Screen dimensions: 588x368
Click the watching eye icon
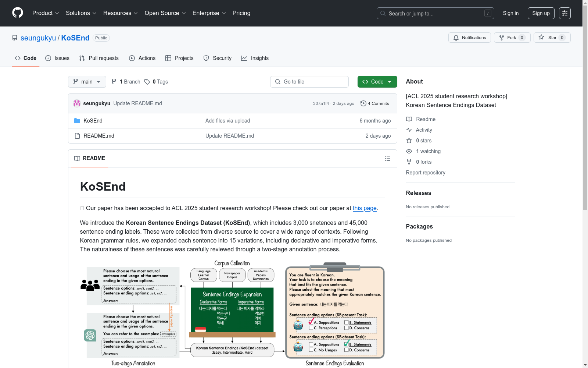(409, 151)
